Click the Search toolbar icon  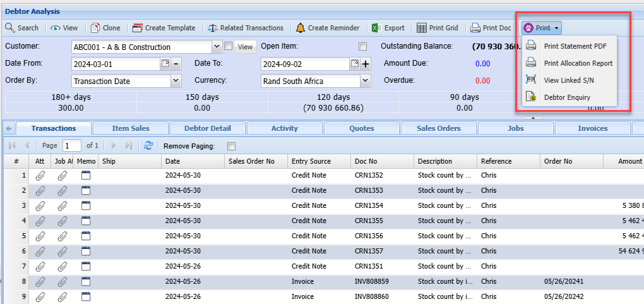coord(10,28)
